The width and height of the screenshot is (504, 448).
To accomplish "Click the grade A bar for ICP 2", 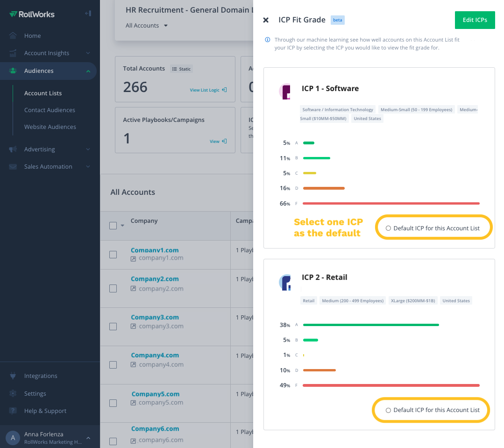I will click(370, 324).
